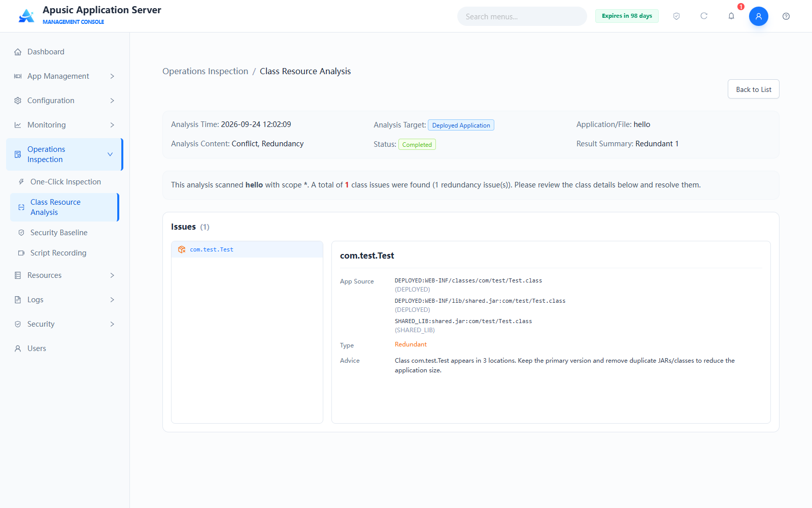Expand the App Management chevron
Viewport: 812px width, 508px height.
coord(112,76)
